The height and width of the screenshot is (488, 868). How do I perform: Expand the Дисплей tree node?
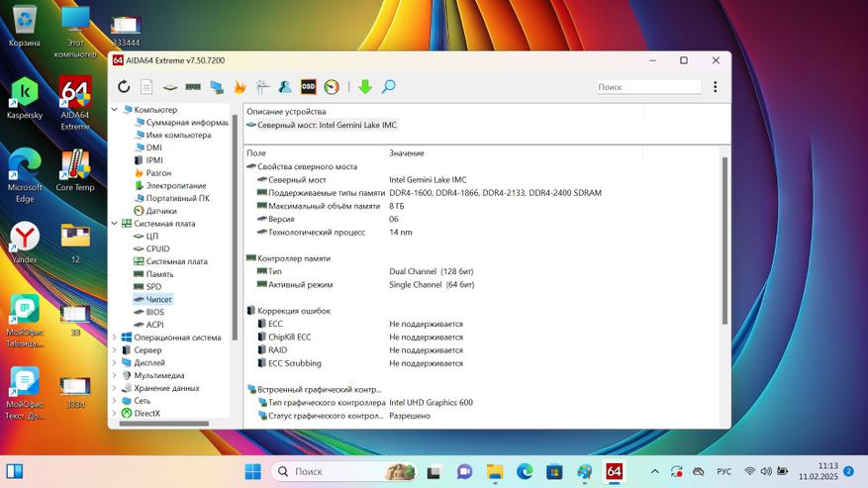coord(115,363)
